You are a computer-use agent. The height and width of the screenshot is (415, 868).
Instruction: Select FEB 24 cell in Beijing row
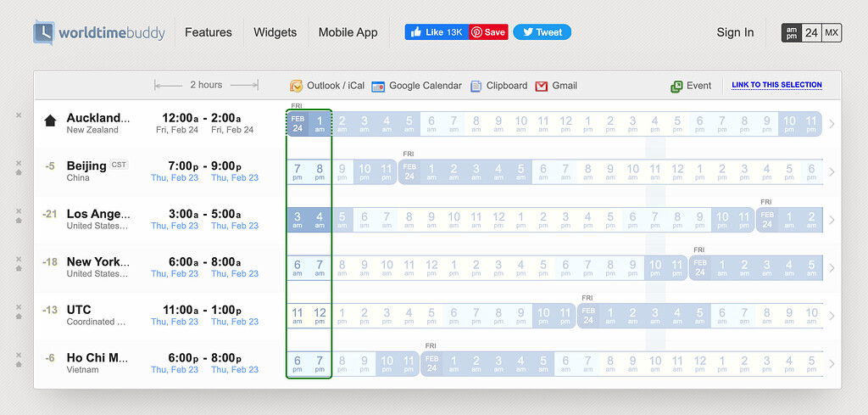coord(409,171)
